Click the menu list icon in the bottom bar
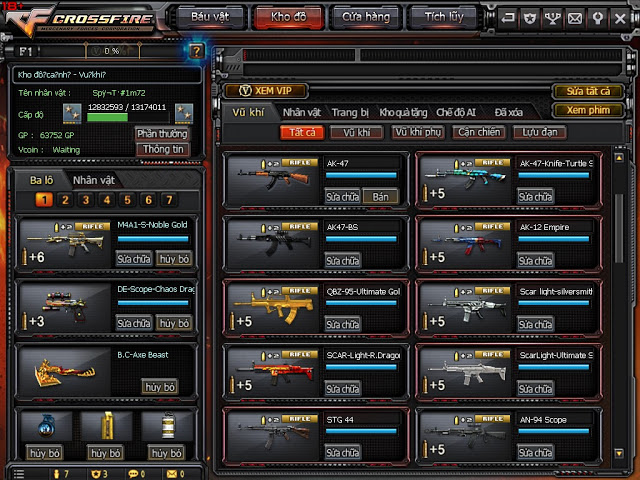Image resolution: width=640 pixels, height=480 pixels. [19, 474]
